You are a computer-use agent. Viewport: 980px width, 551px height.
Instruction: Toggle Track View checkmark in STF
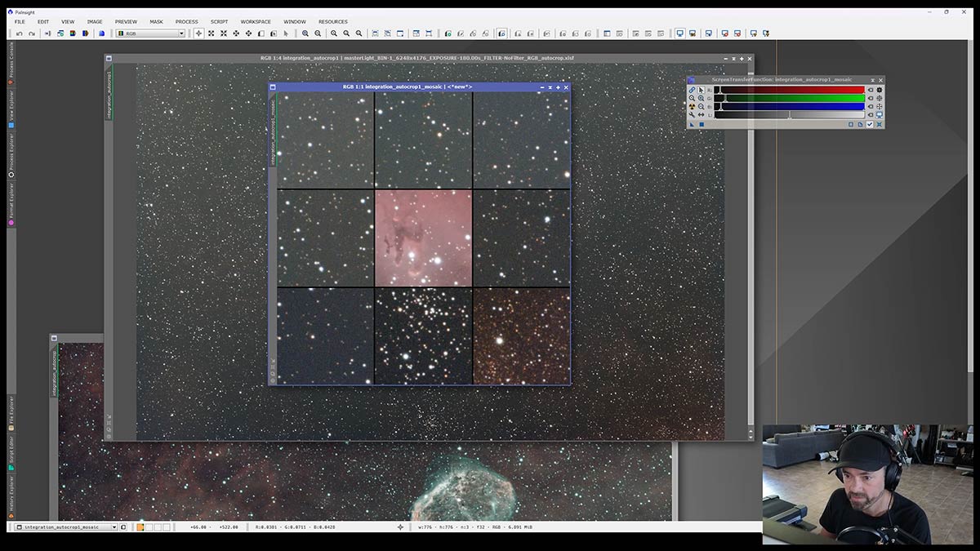pos(870,124)
